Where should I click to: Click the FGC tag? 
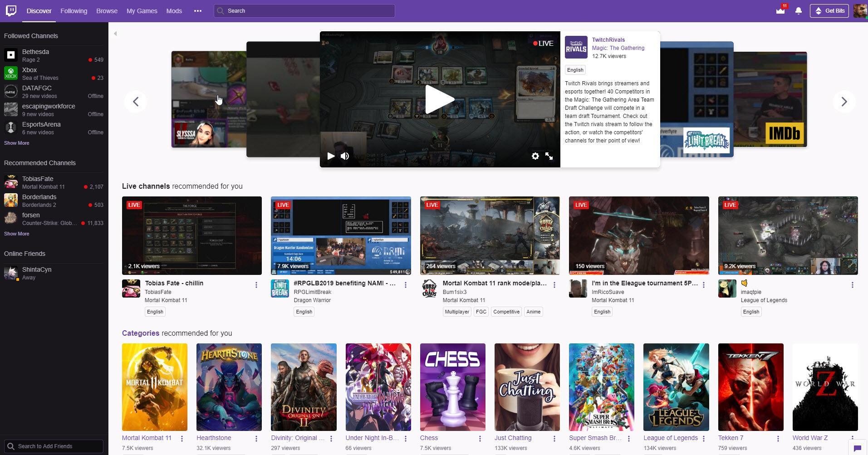pyautogui.click(x=481, y=312)
